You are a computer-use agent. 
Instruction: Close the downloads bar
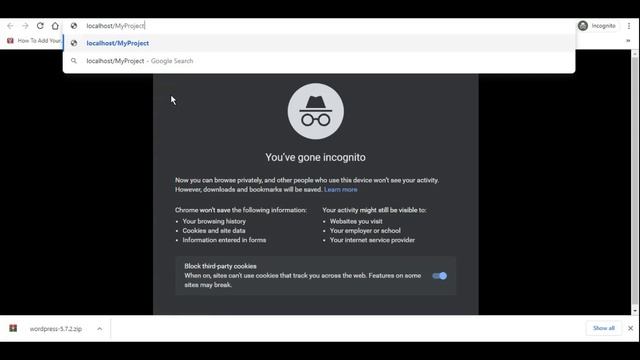click(x=631, y=328)
